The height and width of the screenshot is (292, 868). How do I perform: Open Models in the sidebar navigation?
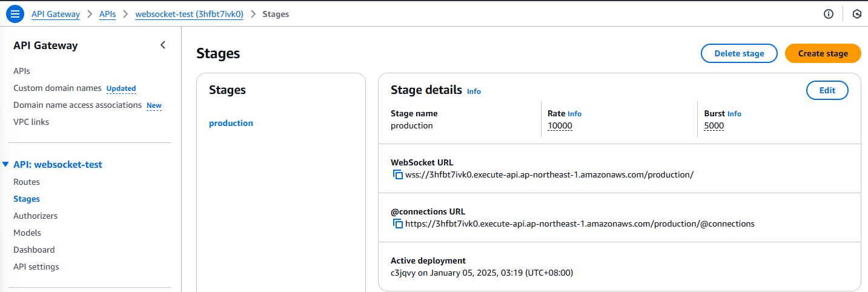pyautogui.click(x=27, y=233)
